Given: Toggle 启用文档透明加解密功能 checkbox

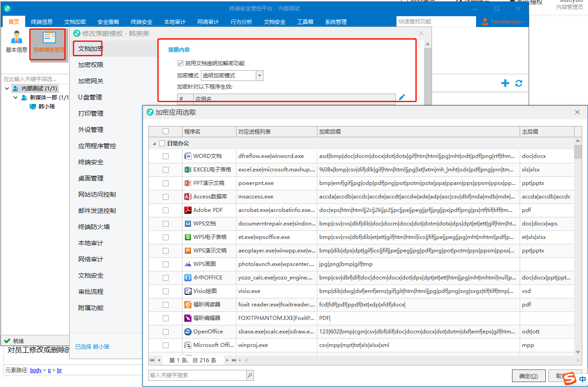Looking at the screenshot, I should pyautogui.click(x=180, y=63).
